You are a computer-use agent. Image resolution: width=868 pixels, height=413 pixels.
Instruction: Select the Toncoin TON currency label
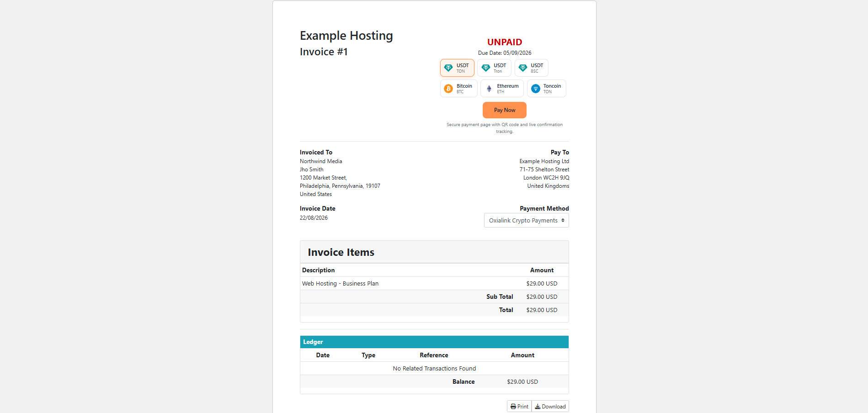[552, 89]
